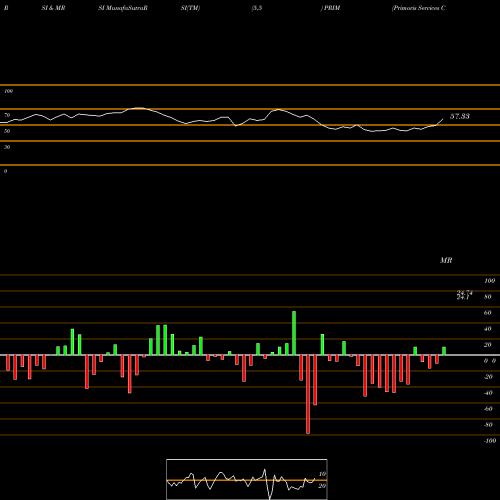Viewport: 500px width, 500px height.
Task: Click the MR axis label -80
Action: (488, 425)
